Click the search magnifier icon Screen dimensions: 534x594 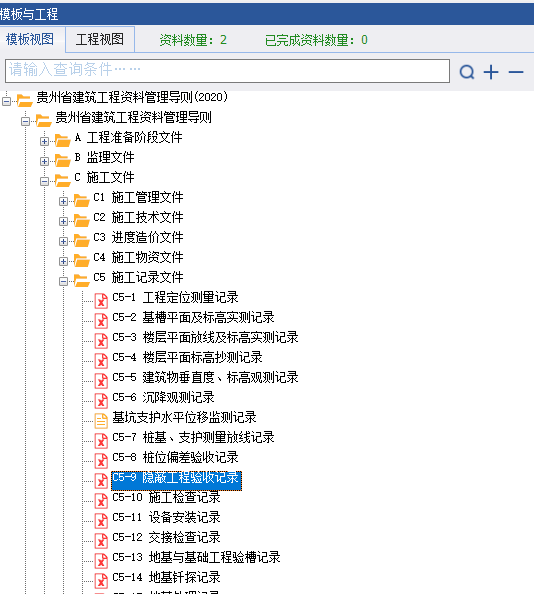467,72
